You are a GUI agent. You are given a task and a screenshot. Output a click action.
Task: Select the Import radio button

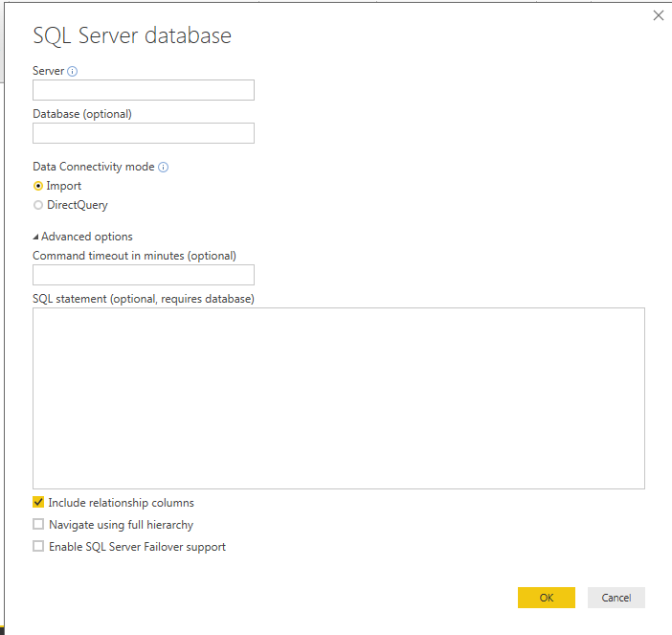[38, 186]
